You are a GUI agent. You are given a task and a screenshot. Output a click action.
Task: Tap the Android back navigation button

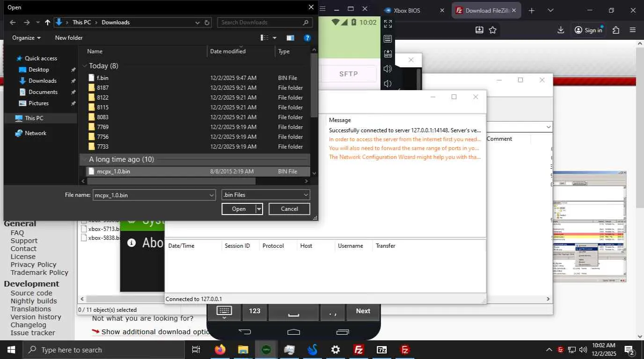click(x=244, y=332)
